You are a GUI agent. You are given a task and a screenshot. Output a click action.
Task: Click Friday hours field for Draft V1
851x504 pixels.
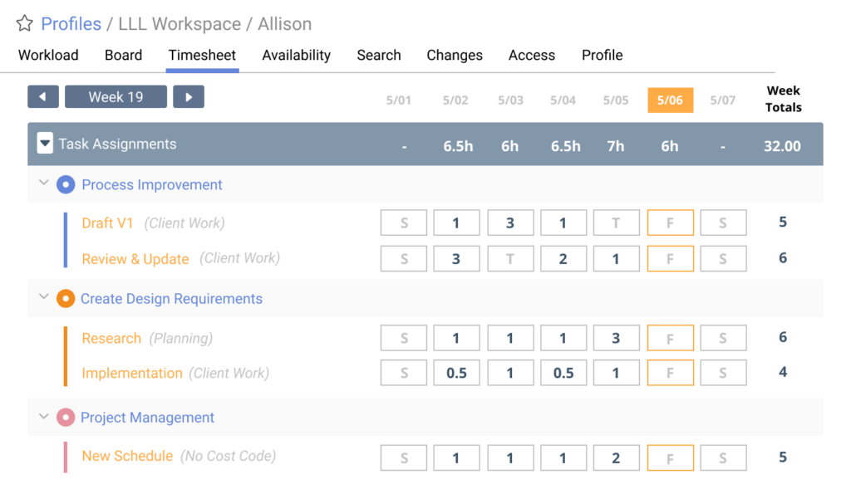[x=670, y=223]
